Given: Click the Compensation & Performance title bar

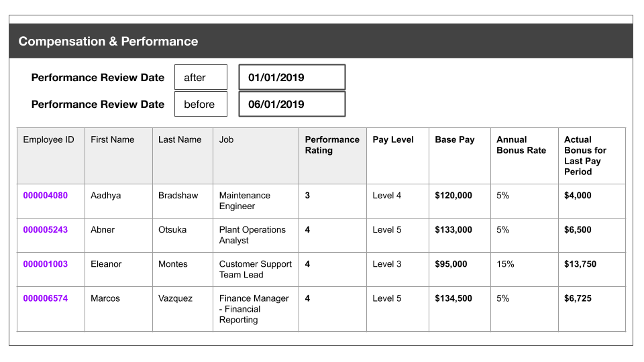Looking at the screenshot, I should (321, 42).
